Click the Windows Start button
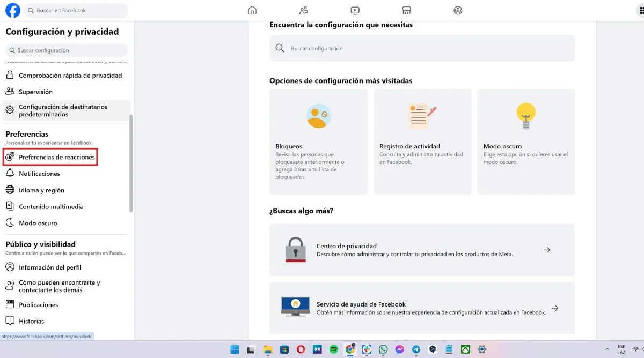644x358 pixels. click(x=235, y=349)
